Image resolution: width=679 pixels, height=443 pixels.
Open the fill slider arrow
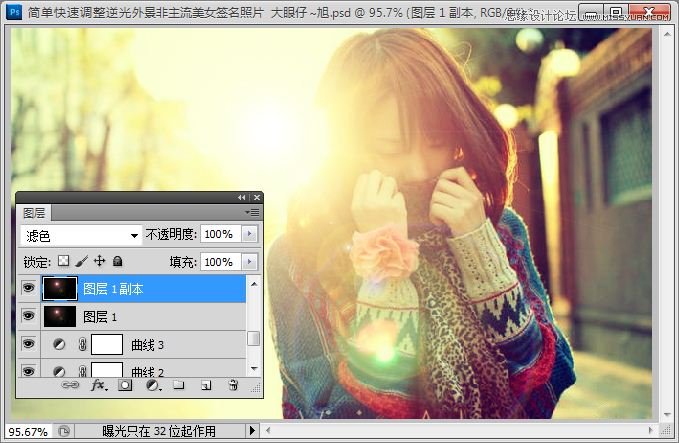[249, 262]
